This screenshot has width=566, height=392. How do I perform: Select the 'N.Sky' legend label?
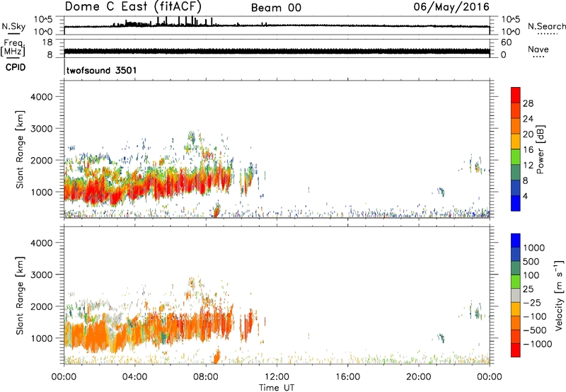pos(13,26)
